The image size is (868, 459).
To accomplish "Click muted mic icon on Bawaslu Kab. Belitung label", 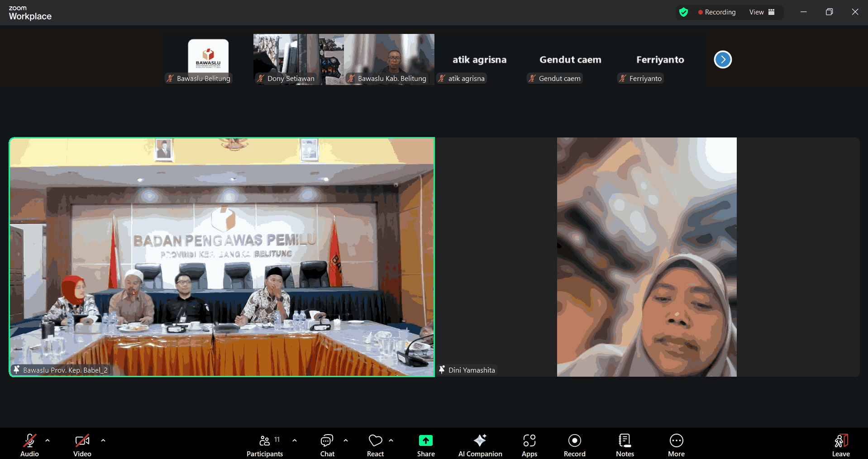I will (x=351, y=78).
